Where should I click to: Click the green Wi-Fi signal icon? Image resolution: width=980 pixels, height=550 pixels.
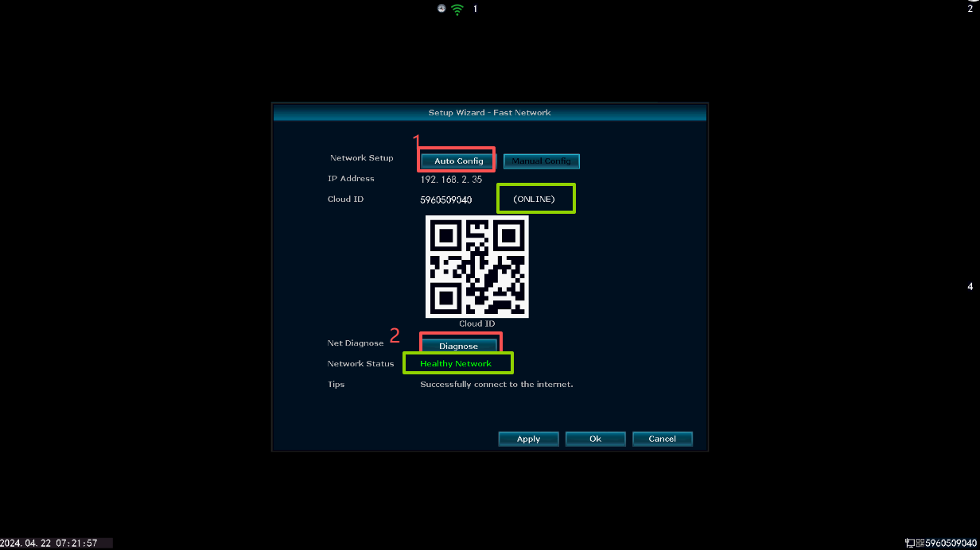click(457, 10)
